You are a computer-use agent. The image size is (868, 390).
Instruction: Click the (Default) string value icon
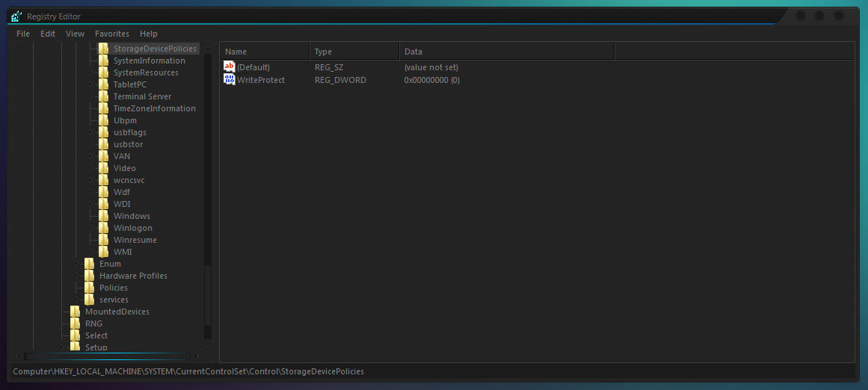[230, 67]
